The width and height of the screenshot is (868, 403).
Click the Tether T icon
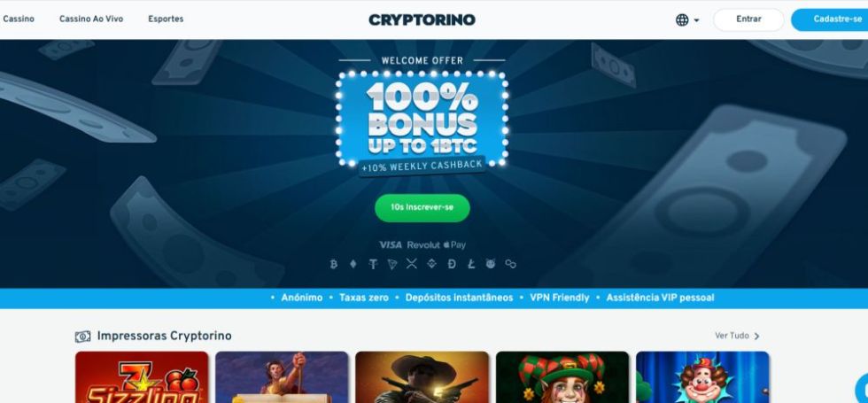(373, 264)
